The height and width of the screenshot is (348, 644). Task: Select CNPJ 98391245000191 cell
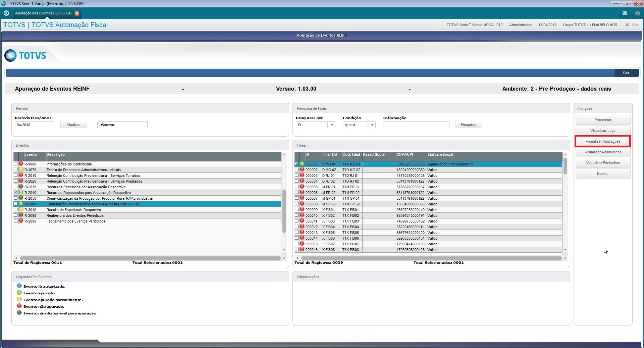coord(411,215)
